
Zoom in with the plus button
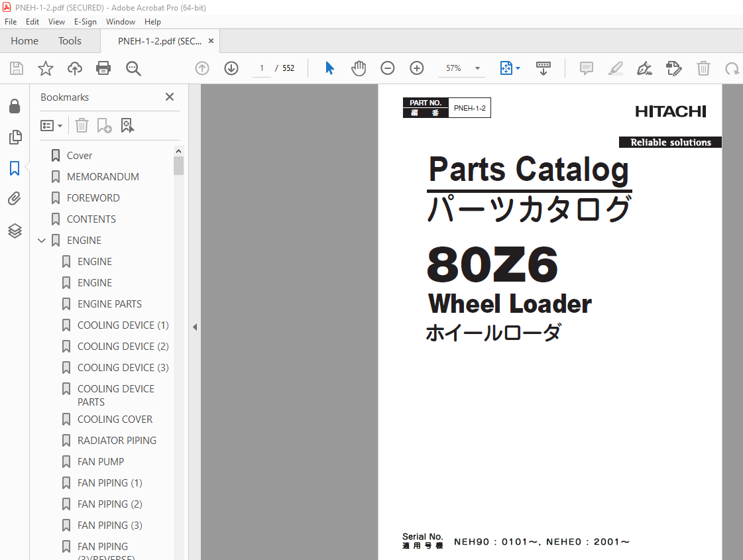pyautogui.click(x=416, y=68)
